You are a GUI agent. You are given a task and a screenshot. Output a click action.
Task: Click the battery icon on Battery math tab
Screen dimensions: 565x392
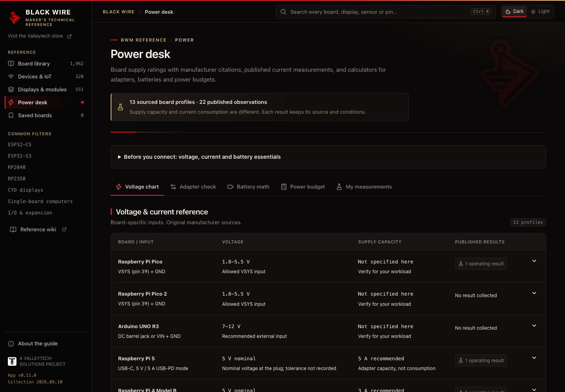coord(230,187)
